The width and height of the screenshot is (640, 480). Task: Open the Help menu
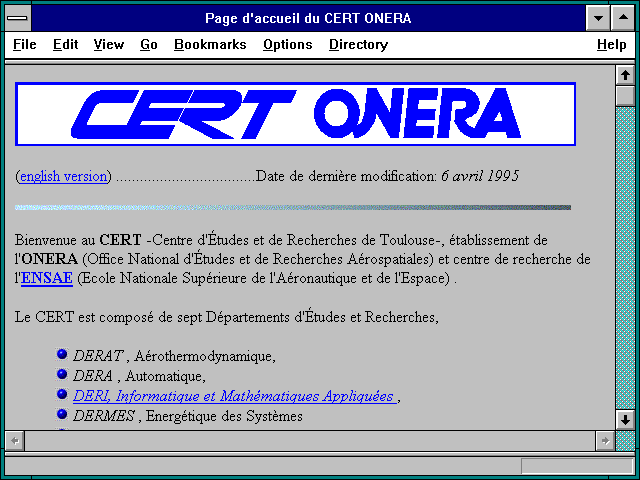[x=611, y=44]
